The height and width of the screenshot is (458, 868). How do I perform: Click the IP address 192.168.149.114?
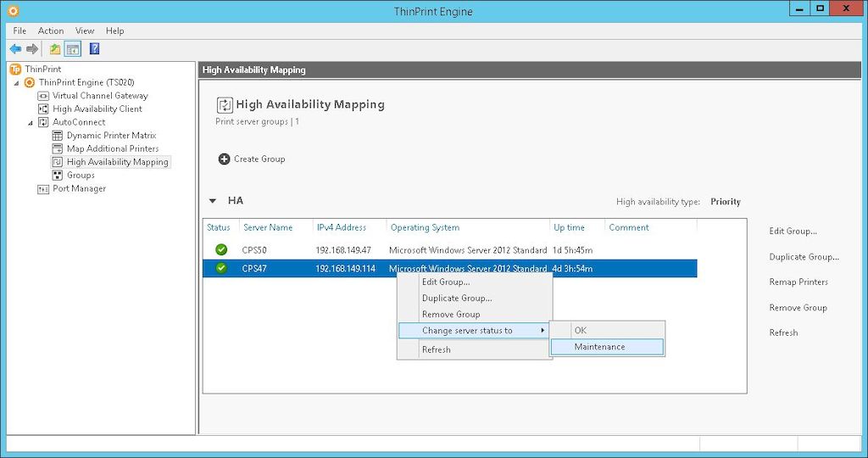pyautogui.click(x=346, y=269)
